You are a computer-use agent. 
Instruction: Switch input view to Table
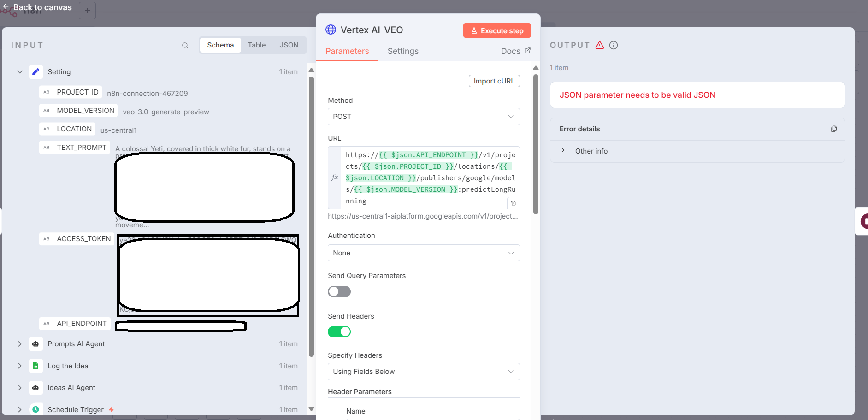click(x=256, y=45)
